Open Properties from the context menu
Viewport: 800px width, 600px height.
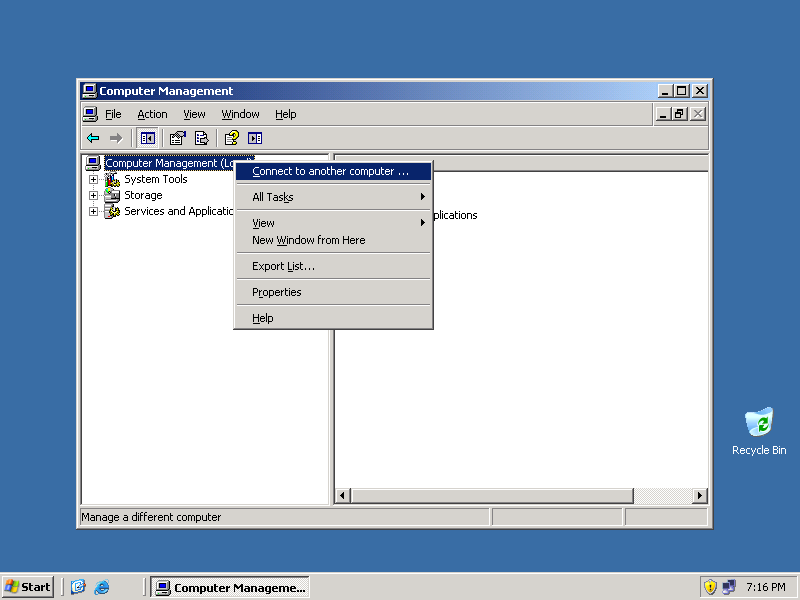coord(333,292)
